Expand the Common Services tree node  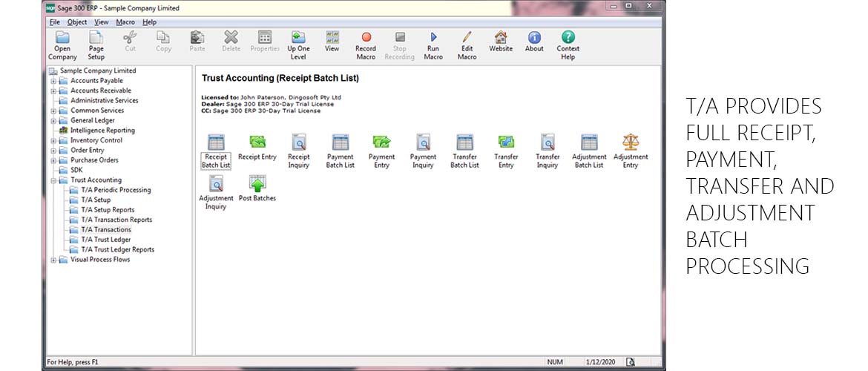53,111
